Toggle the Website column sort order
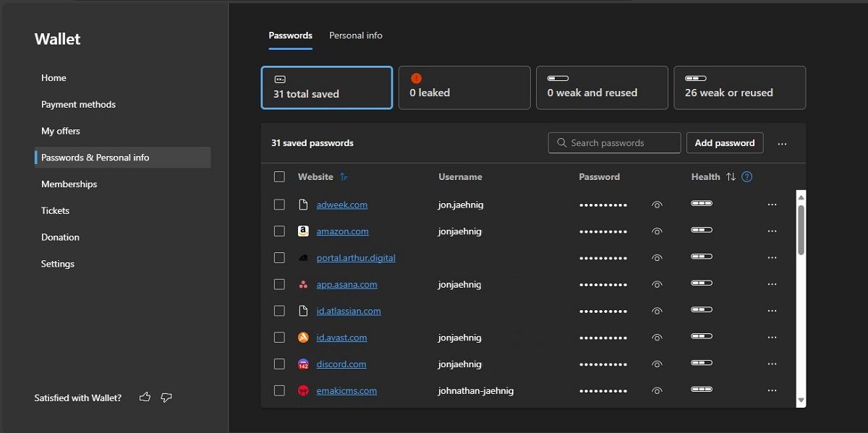 [344, 176]
